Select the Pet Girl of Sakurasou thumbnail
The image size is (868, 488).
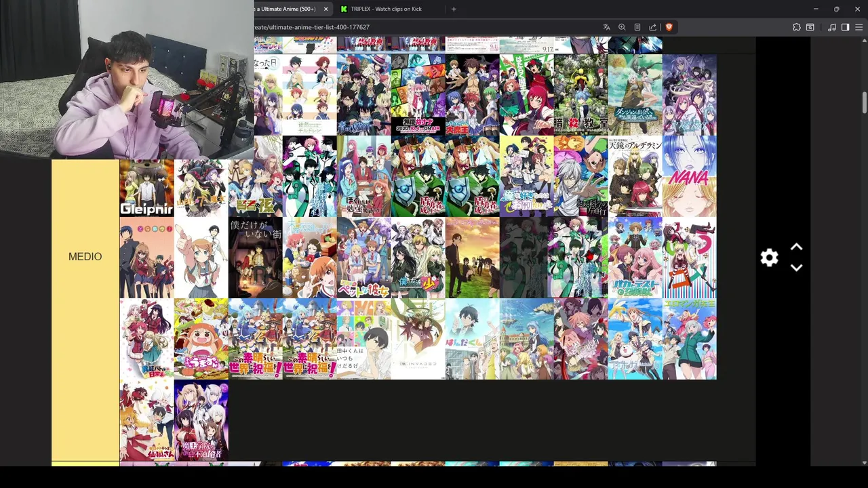pyautogui.click(x=363, y=258)
